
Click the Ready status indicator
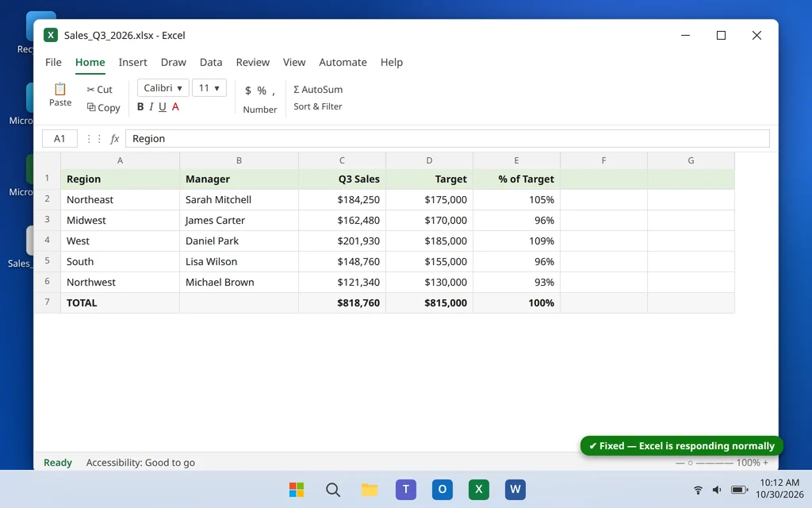pyautogui.click(x=57, y=463)
